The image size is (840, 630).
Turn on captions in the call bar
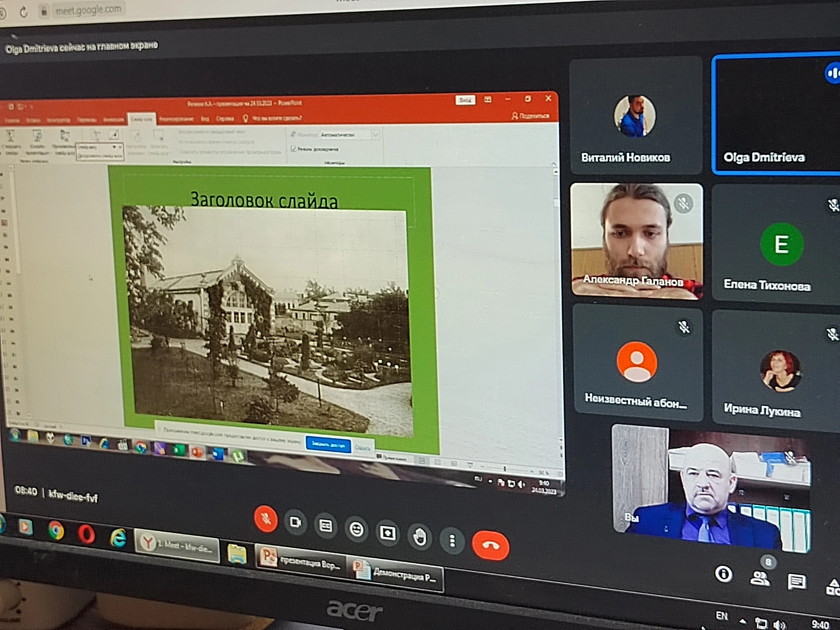point(325,526)
